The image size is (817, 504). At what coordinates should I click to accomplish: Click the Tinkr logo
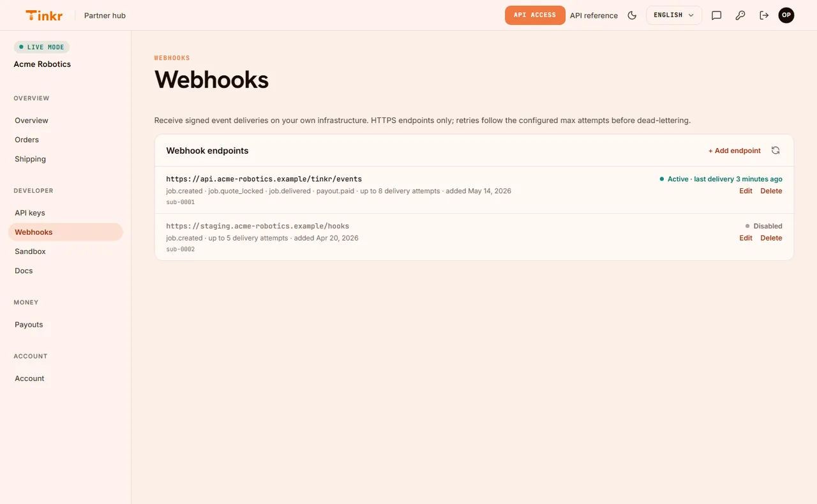[x=44, y=15]
